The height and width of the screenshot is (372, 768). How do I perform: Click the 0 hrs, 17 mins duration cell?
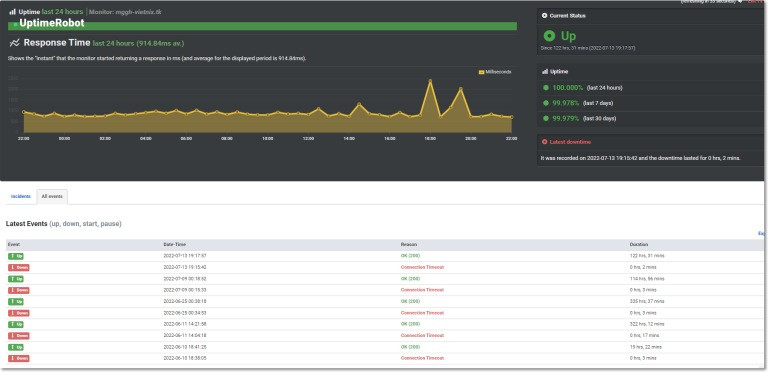(x=645, y=335)
